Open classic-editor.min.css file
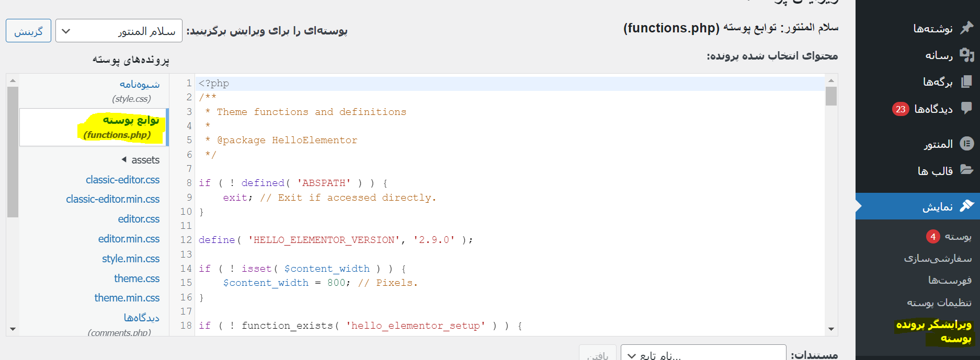The width and height of the screenshot is (980, 360). point(113,199)
